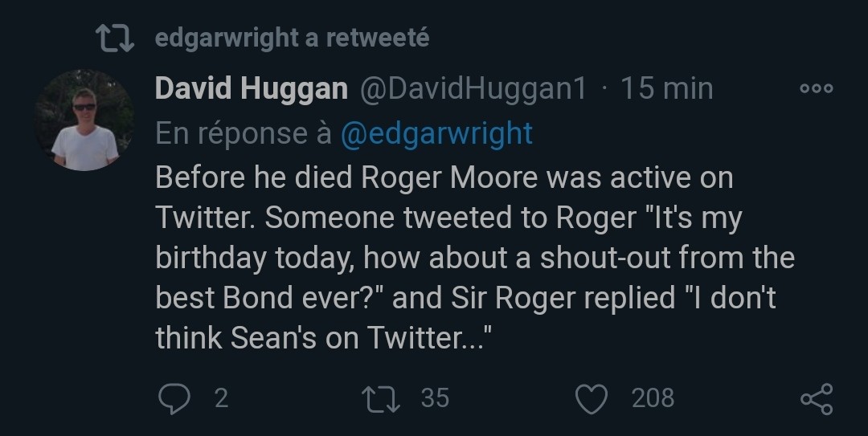This screenshot has width=868, height=436.
Task: Click the like count 208
Action: (x=653, y=398)
